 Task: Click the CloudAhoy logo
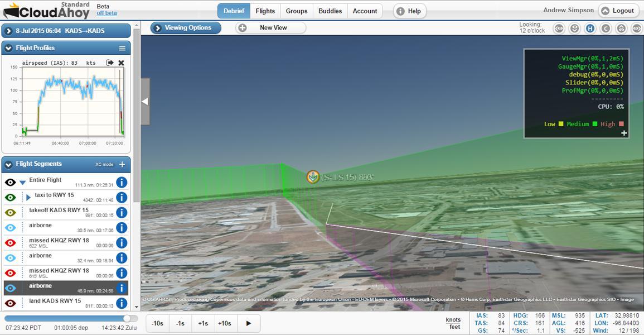46,11
